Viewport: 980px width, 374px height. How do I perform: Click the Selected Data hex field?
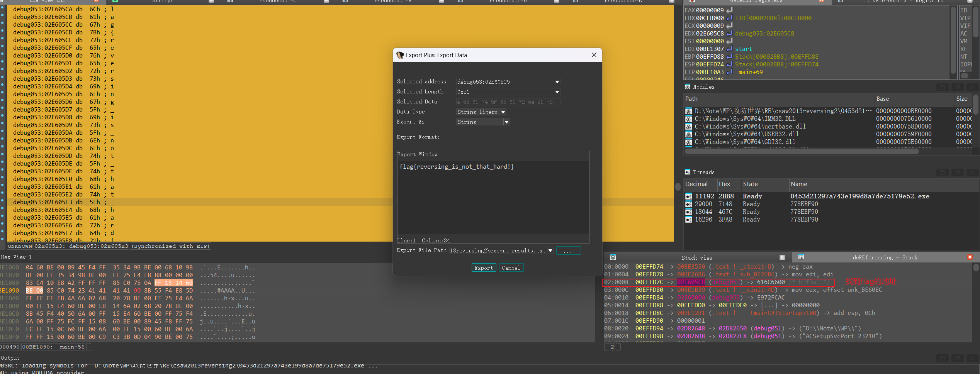[x=505, y=102]
